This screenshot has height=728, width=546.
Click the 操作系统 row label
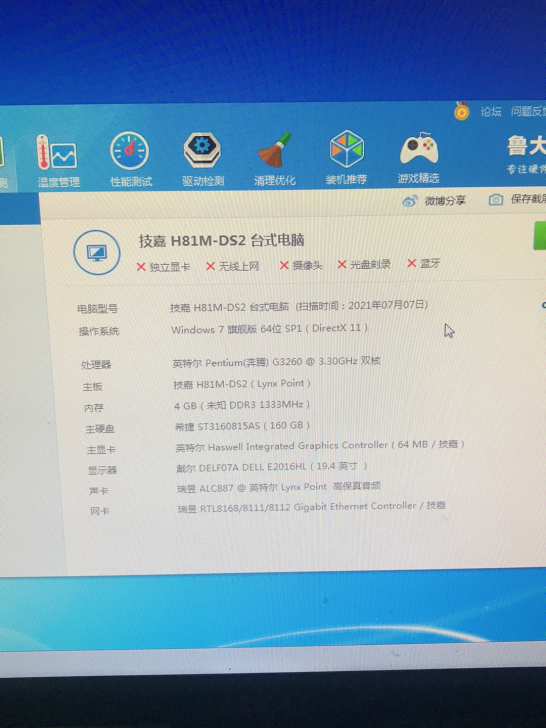(x=99, y=331)
